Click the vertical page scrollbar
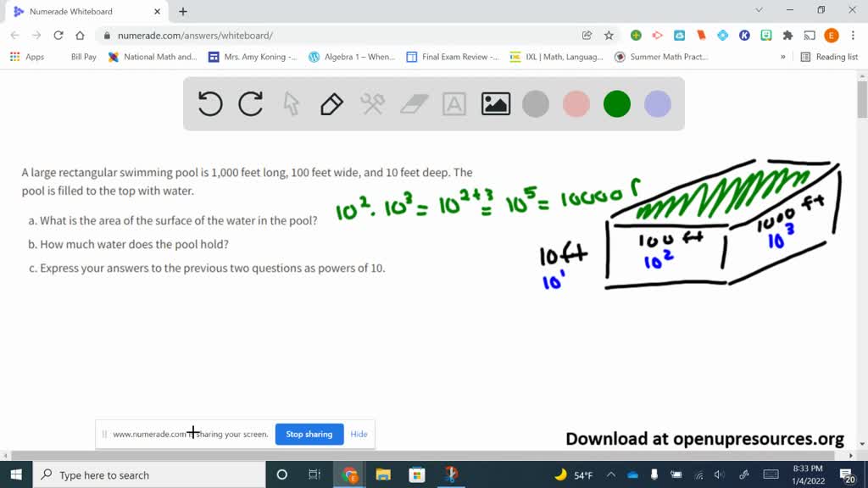 (x=862, y=100)
